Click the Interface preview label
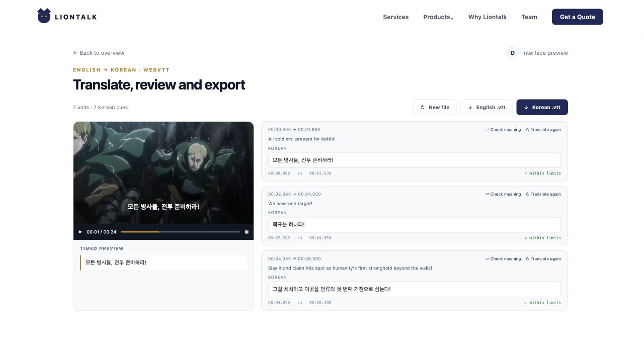644x362 pixels. pos(545,53)
